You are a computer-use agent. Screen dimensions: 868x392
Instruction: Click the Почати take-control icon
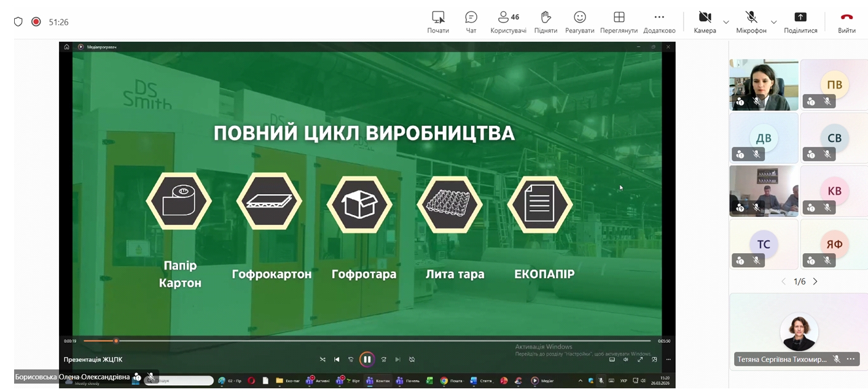point(438,17)
